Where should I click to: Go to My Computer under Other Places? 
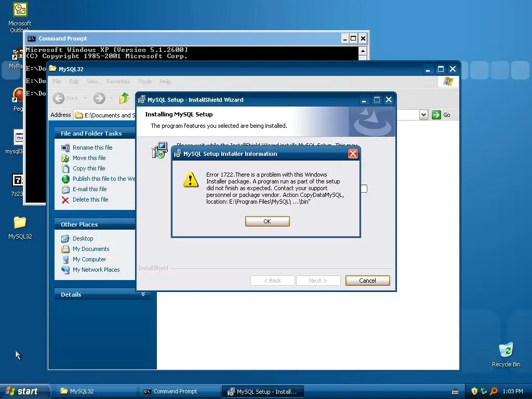coord(89,259)
